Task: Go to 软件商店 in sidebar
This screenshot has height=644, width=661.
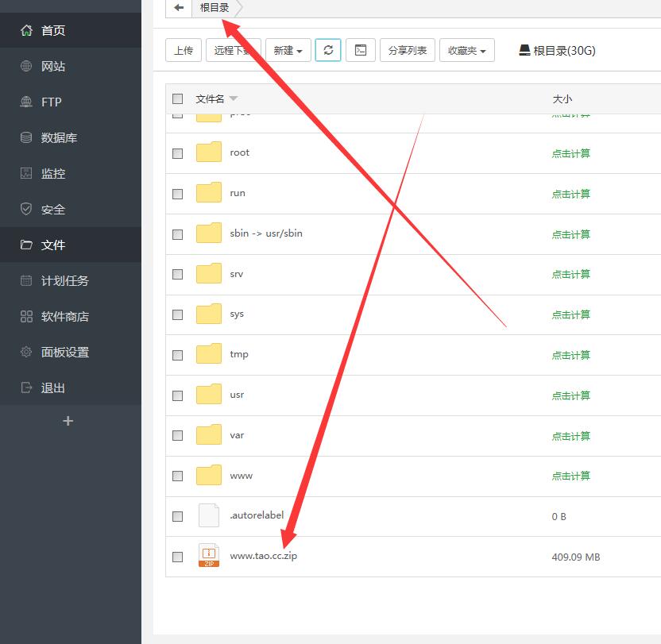Action: (x=64, y=316)
